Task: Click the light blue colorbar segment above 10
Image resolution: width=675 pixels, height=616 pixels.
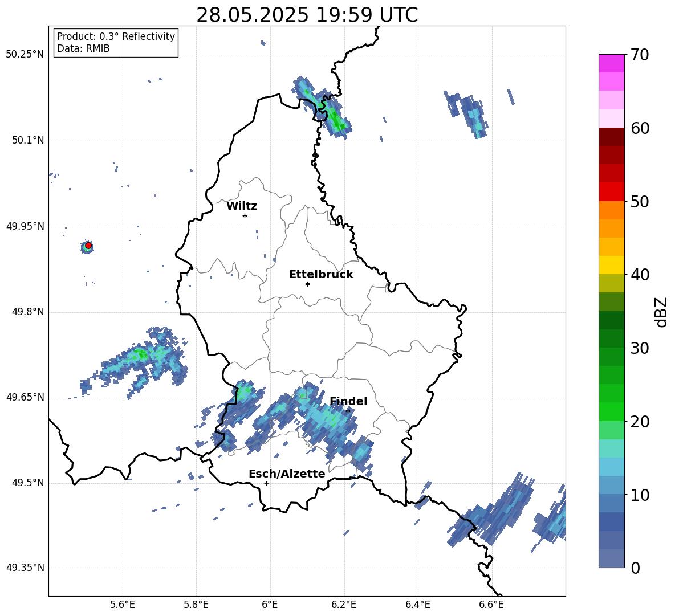Action: point(612,485)
